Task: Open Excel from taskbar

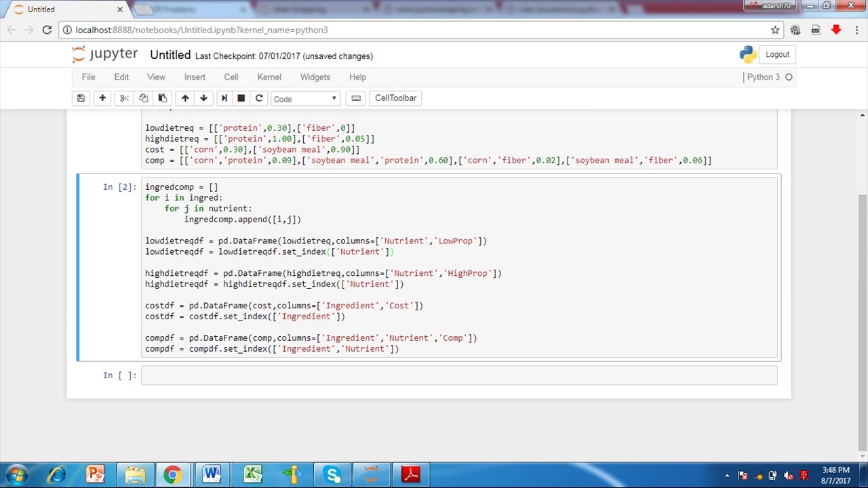Action: (x=253, y=474)
